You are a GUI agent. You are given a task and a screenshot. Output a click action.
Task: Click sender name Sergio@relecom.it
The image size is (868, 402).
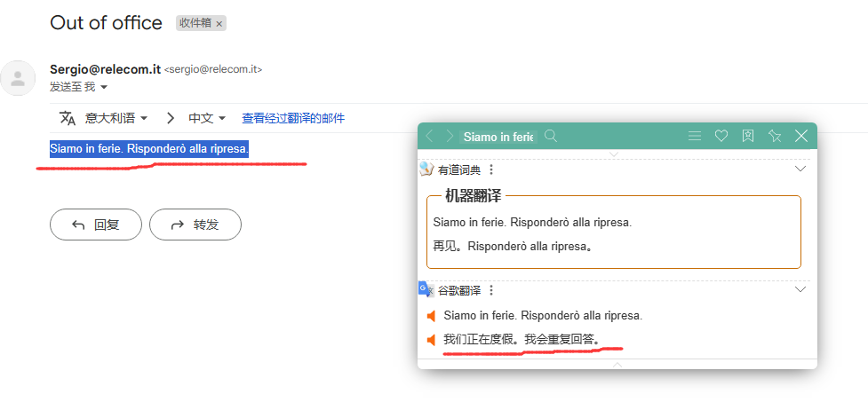coord(105,70)
